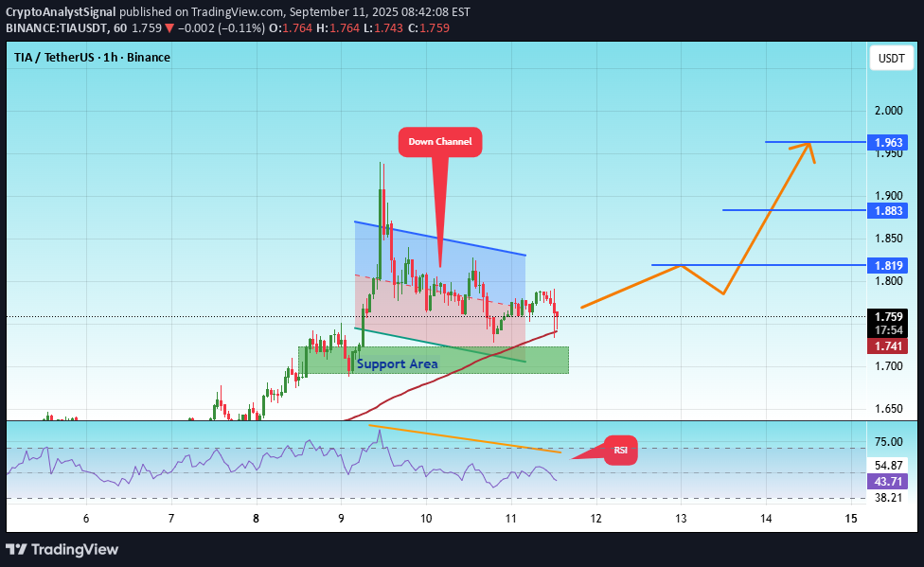Click date 9 on time axis
The image size is (924, 567).
click(x=341, y=519)
